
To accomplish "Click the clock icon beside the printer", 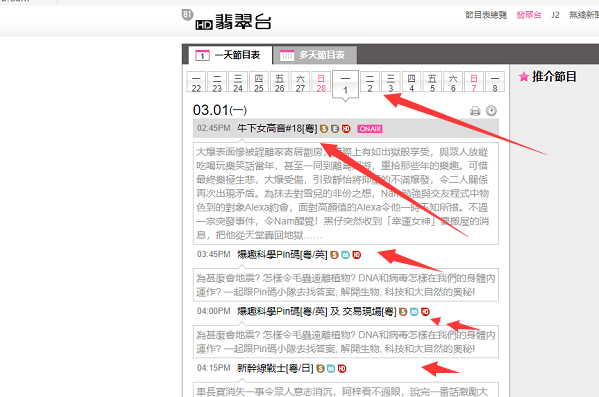I will [x=491, y=111].
